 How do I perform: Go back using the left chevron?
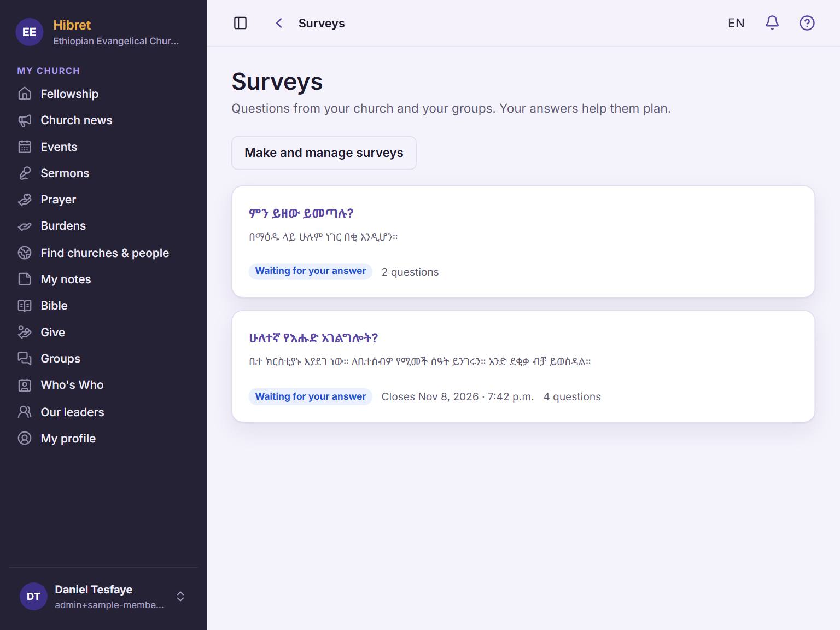coord(279,23)
